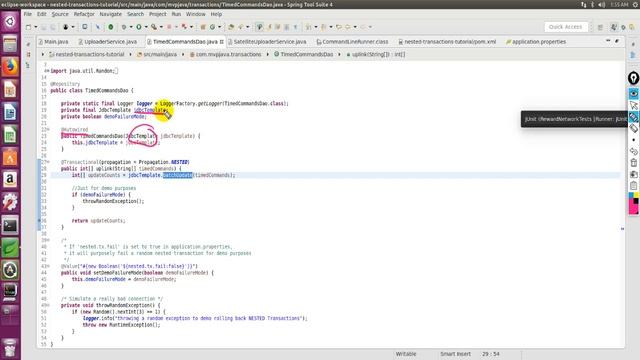Collapse the uplink method fold at line 27

pos(48,162)
